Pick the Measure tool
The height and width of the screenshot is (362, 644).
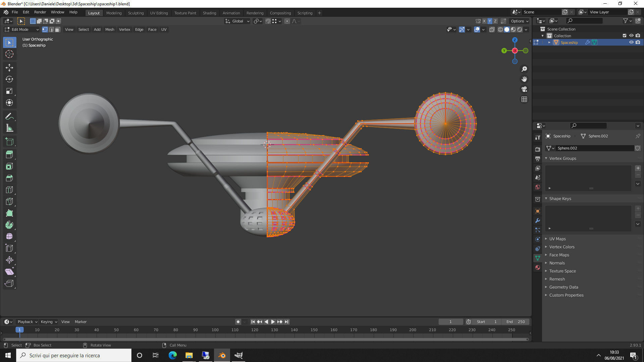coord(9,128)
